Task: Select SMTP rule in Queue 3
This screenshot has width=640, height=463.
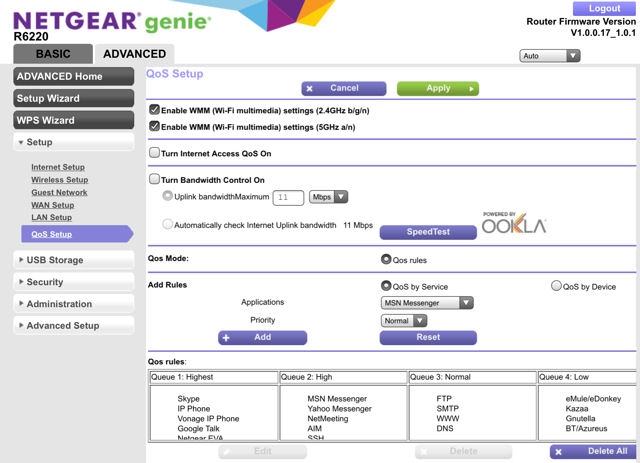Action: [448, 408]
